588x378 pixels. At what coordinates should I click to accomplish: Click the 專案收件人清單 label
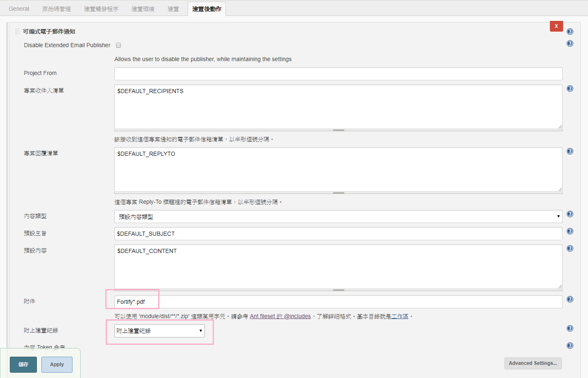point(44,91)
